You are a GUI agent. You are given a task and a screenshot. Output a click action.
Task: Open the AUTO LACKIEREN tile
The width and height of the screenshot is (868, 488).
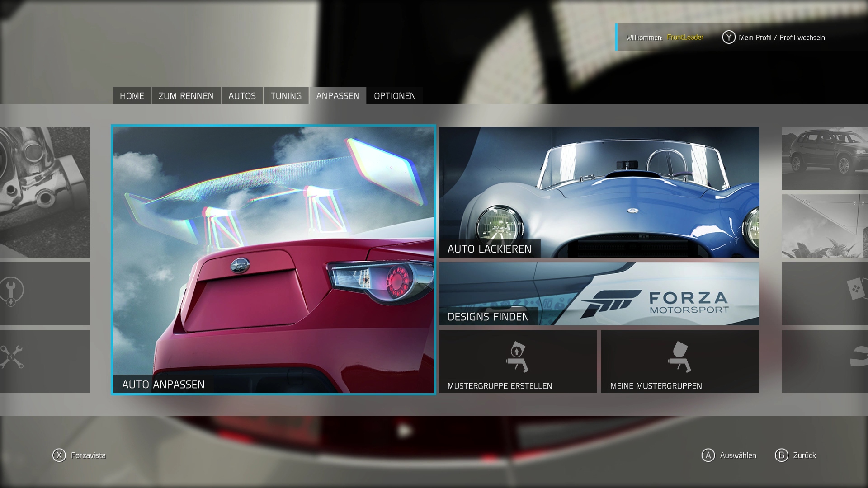point(599,192)
